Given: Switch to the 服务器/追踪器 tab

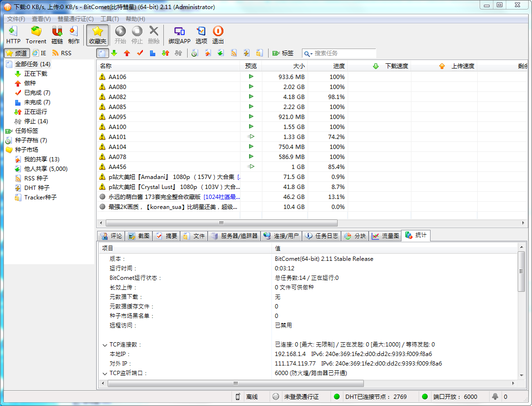Looking at the screenshot, I should [x=234, y=236].
